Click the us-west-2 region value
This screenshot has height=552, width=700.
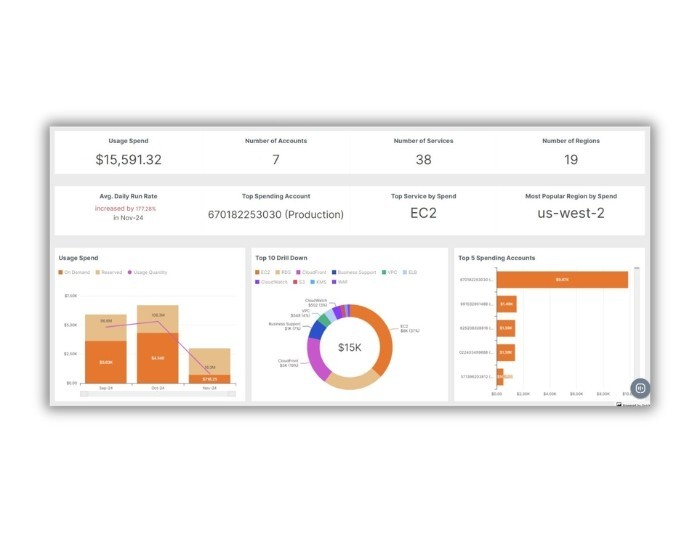pyautogui.click(x=571, y=213)
